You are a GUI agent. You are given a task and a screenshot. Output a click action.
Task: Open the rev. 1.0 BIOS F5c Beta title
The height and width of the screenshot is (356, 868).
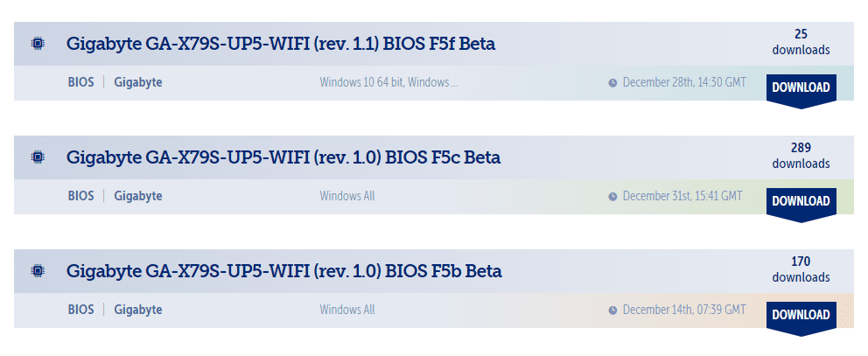[x=283, y=157]
